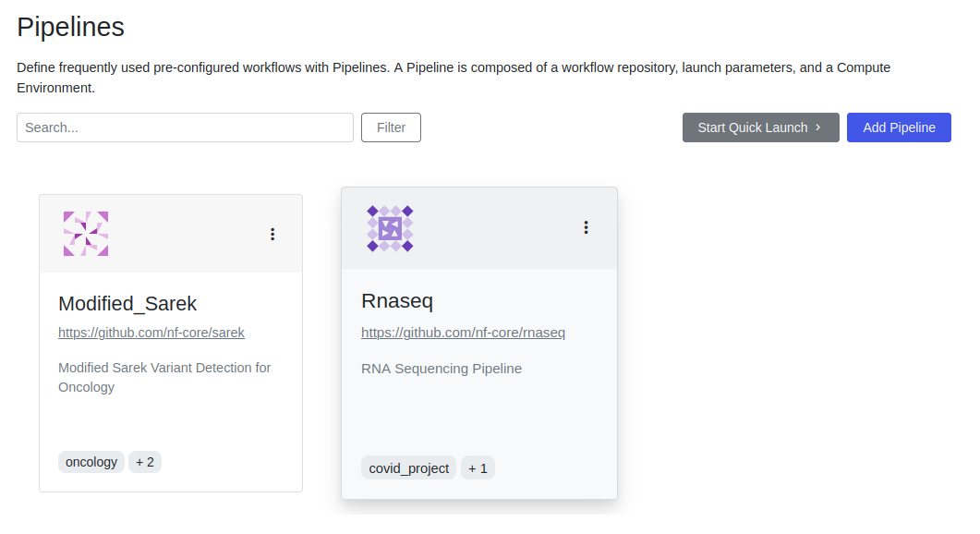The image size is (980, 534).
Task: Click the Start Quick Launch button
Action: tap(752, 127)
